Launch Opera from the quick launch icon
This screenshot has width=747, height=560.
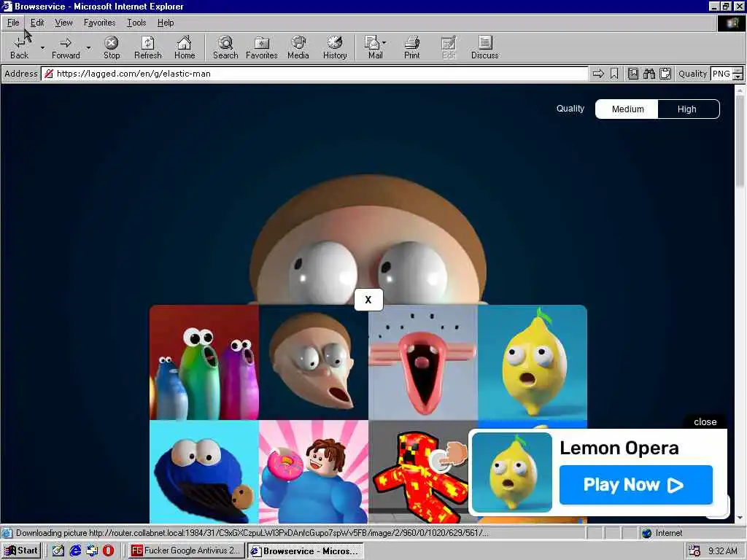point(108,551)
